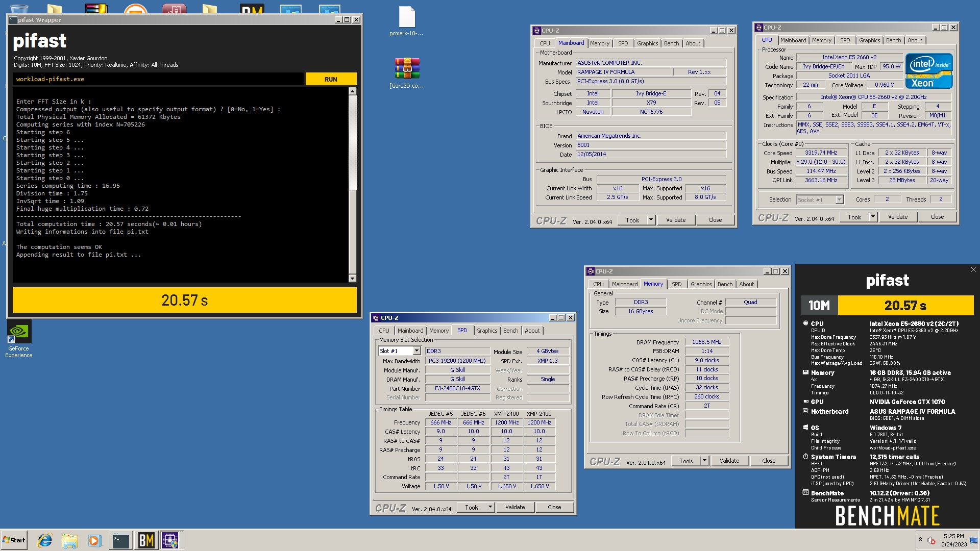The height and width of the screenshot is (551, 980).
Task: Open About tab in Memory CPU-Z window
Action: [746, 284]
